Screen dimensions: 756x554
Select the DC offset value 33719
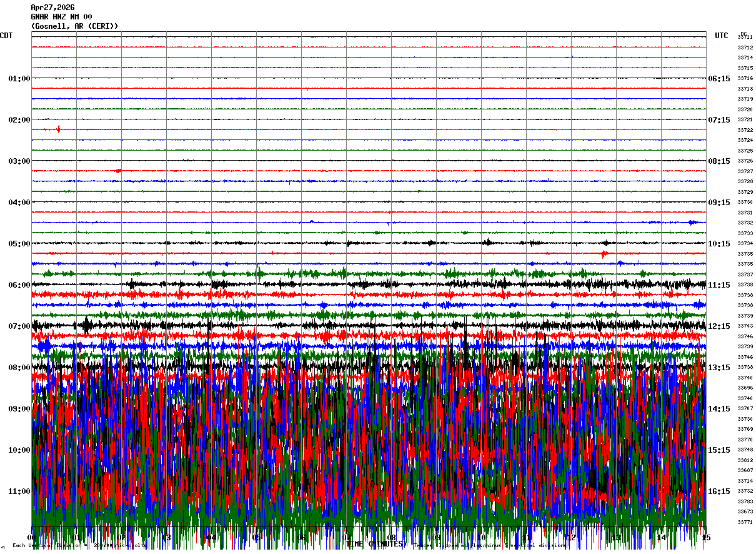[745, 99]
